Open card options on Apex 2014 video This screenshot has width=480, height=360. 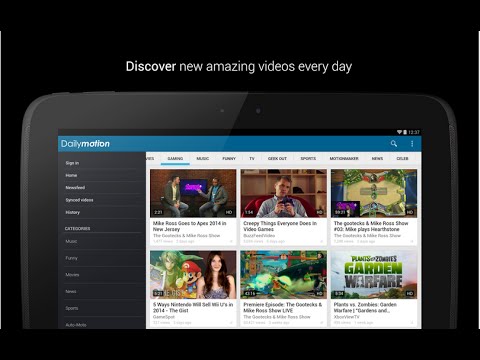pos(231,241)
